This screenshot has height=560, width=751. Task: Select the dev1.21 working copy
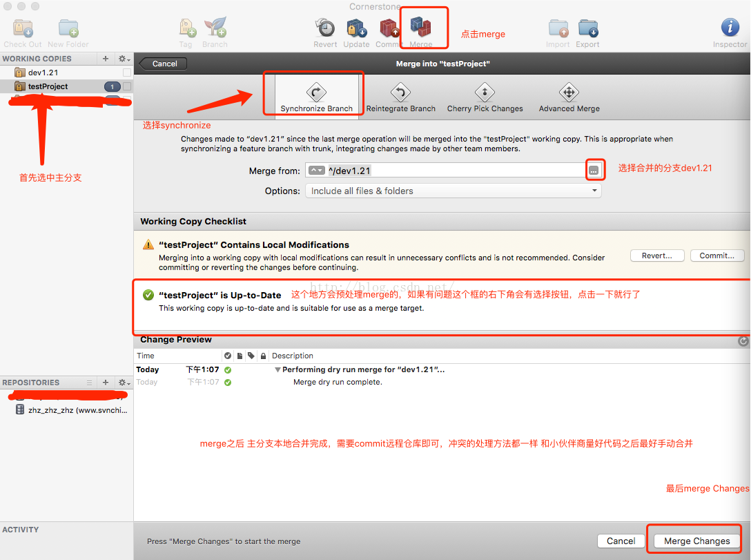(67, 73)
